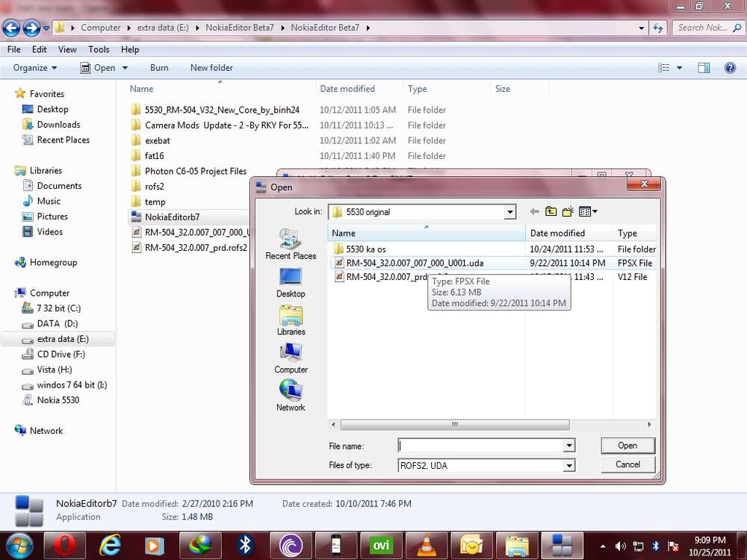Open Bluetooth app on the taskbar
Image resolution: width=747 pixels, height=560 pixels.
tap(245, 545)
